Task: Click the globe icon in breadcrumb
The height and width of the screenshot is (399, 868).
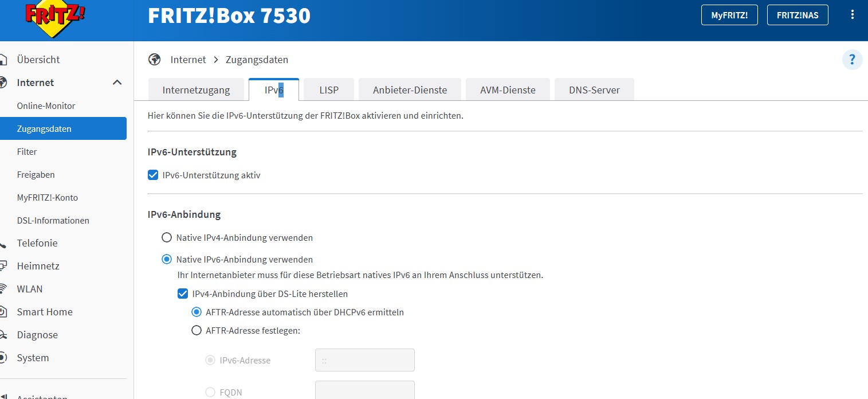Action: (x=154, y=60)
